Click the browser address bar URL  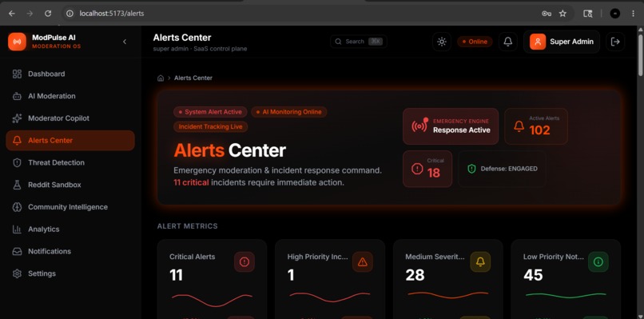pyautogui.click(x=111, y=14)
